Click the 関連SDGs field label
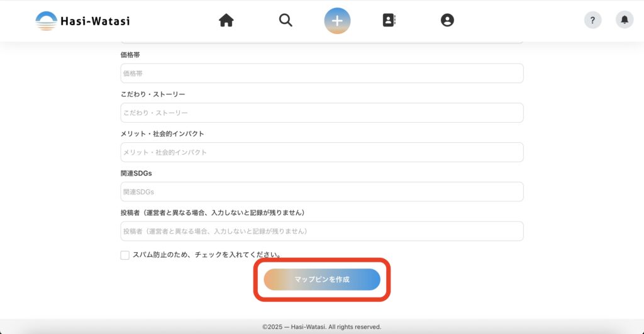Screen dimensions: 644x334 pos(137,173)
